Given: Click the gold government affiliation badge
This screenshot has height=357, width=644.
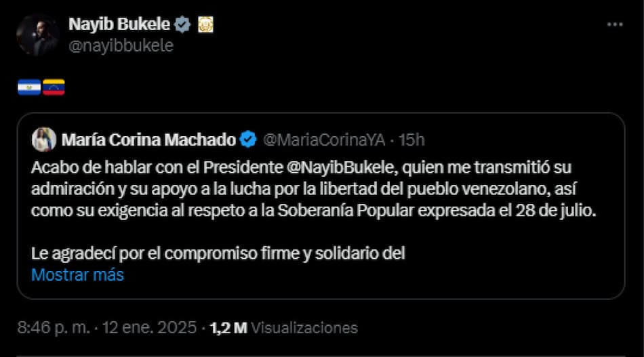Looking at the screenshot, I should click(205, 25).
